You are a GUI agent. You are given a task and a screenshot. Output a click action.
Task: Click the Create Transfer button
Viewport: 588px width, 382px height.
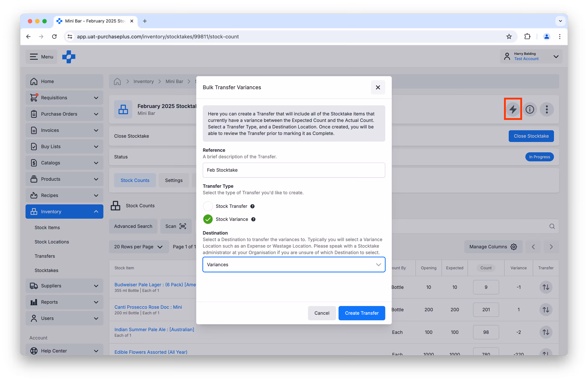tap(362, 313)
